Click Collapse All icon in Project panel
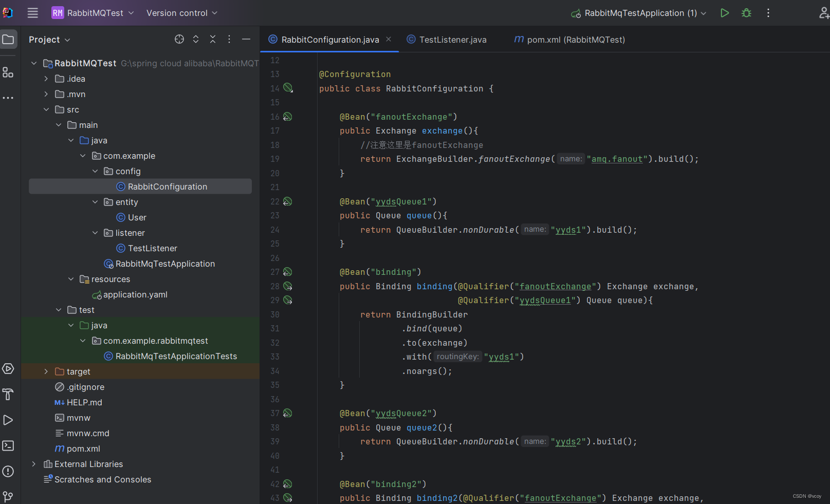The image size is (830, 504). [213, 39]
